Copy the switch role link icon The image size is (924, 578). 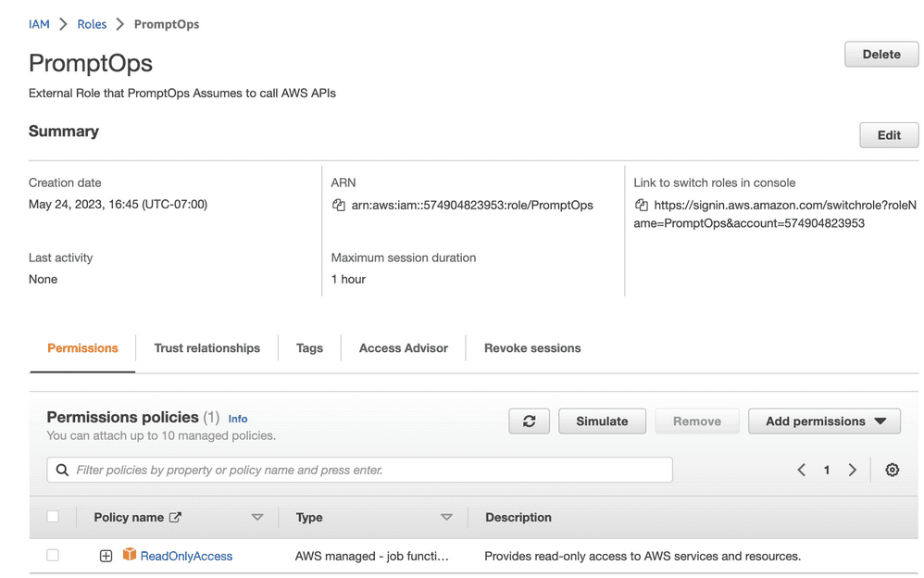641,206
